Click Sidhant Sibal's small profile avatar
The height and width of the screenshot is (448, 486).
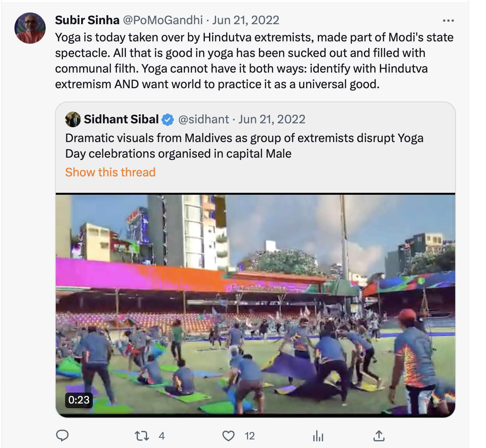pos(73,119)
